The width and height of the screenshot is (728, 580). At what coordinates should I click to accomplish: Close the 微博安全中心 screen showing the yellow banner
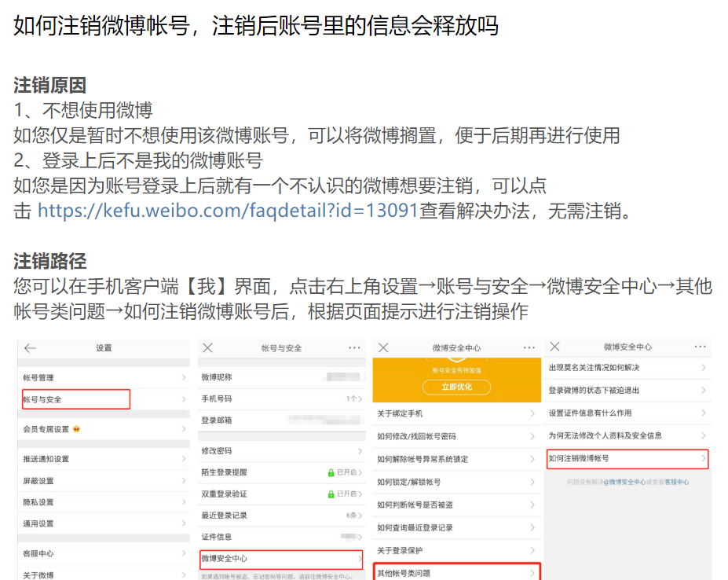click(x=383, y=347)
